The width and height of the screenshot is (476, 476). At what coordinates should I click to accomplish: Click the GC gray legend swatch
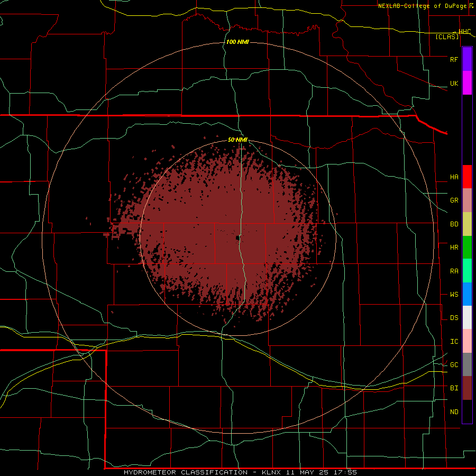[467, 364]
